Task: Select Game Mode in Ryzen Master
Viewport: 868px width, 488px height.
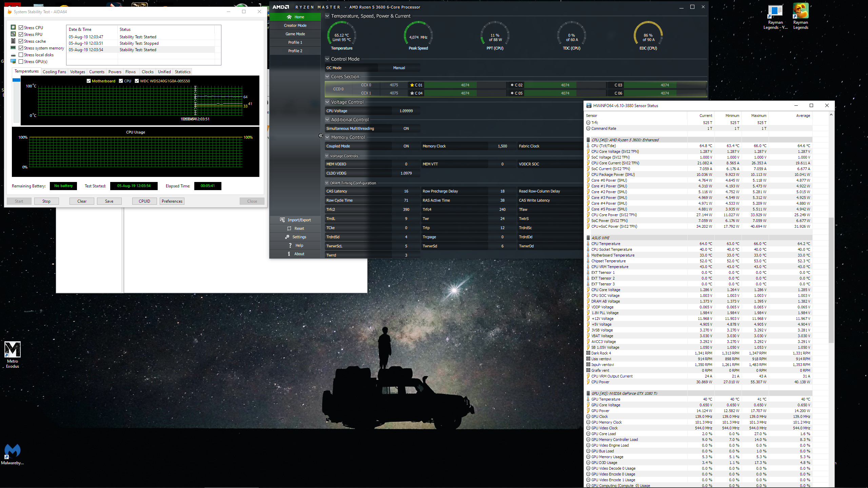Action: [x=295, y=34]
